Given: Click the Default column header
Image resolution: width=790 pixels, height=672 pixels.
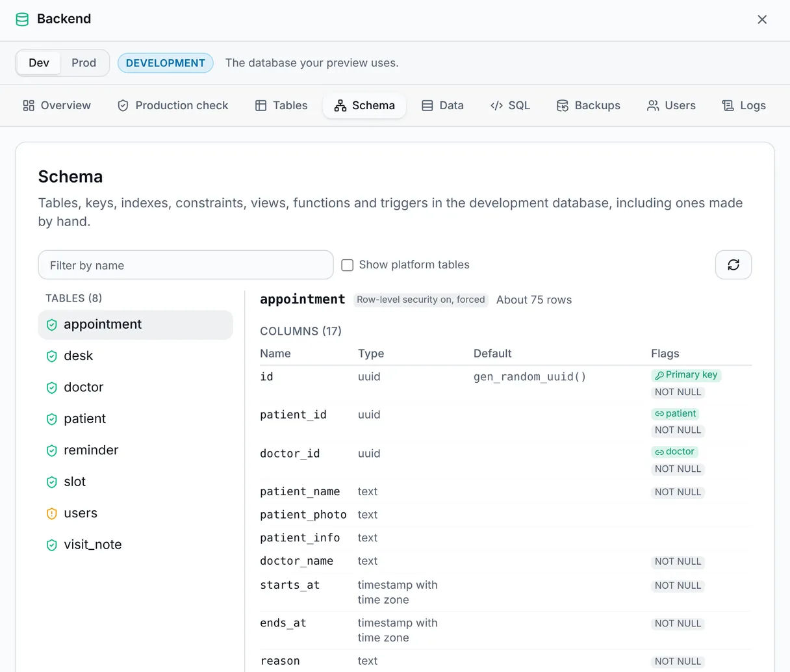Looking at the screenshot, I should (x=492, y=354).
